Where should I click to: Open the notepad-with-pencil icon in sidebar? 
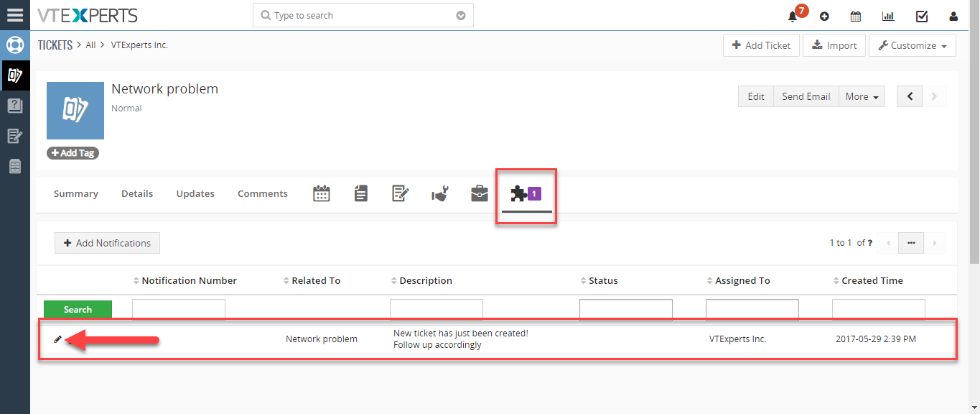15,136
